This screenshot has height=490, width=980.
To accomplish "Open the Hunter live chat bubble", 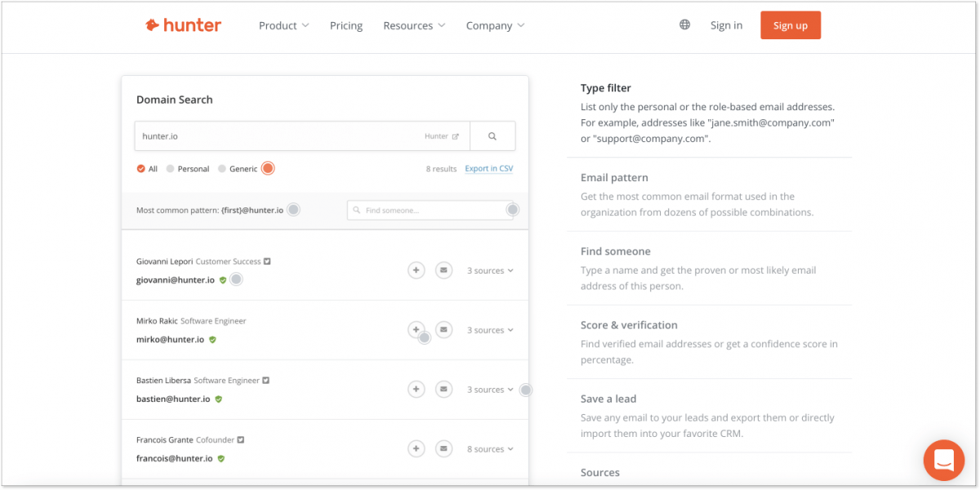I will (x=944, y=460).
